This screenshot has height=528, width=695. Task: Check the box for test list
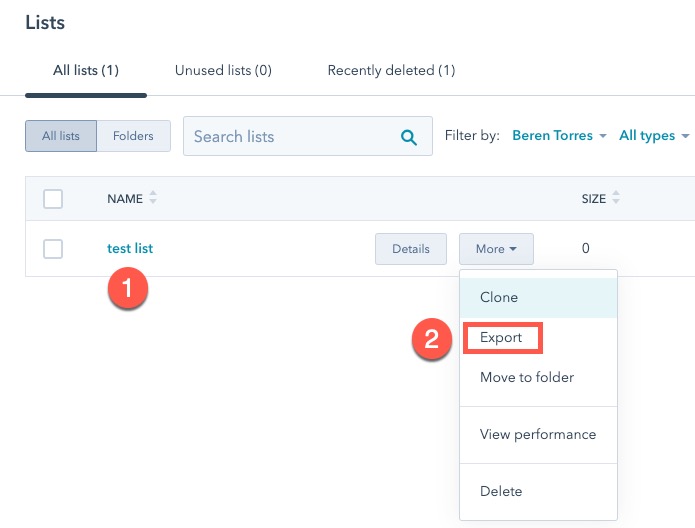point(53,249)
